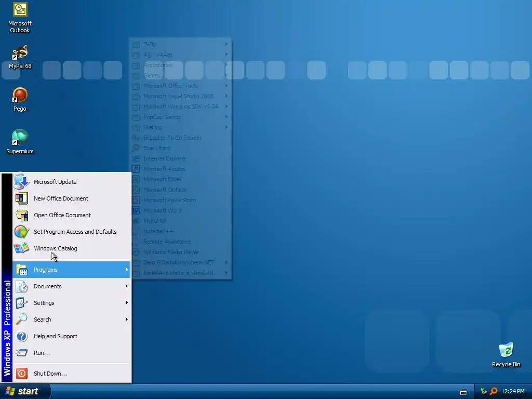Expand the Microsoft Visual Studio 2008 folder
This screenshot has height=399, width=532.
pos(181,96)
